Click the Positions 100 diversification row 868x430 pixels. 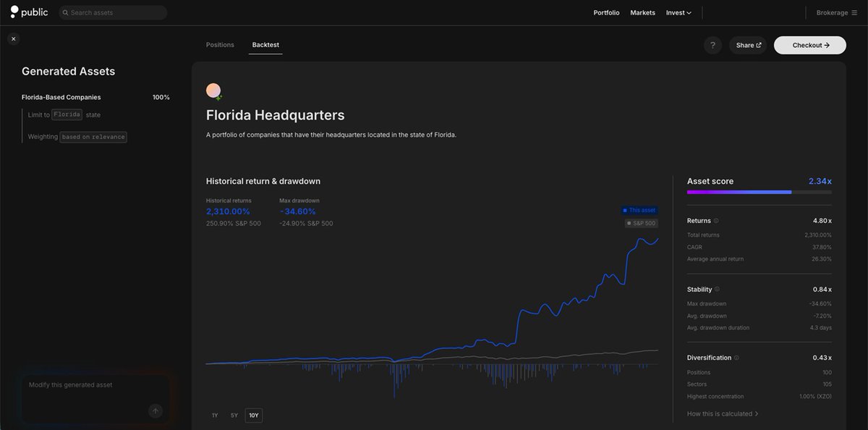[x=759, y=372]
